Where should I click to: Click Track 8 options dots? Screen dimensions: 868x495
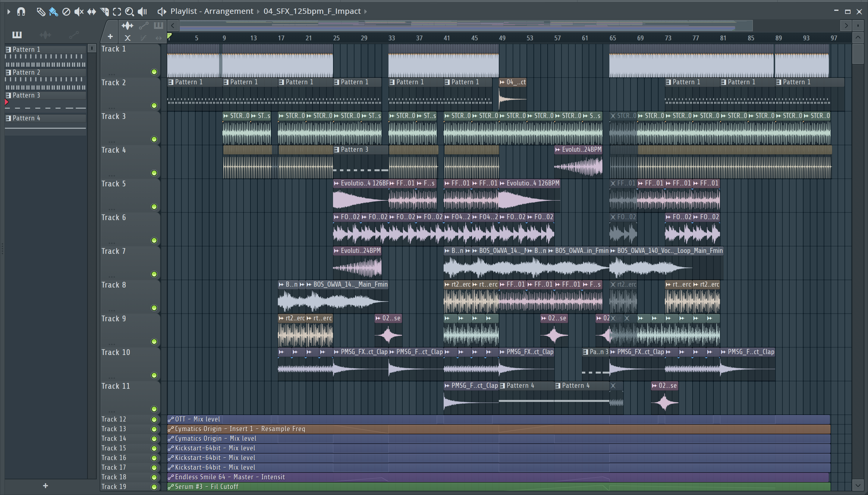[x=112, y=310]
